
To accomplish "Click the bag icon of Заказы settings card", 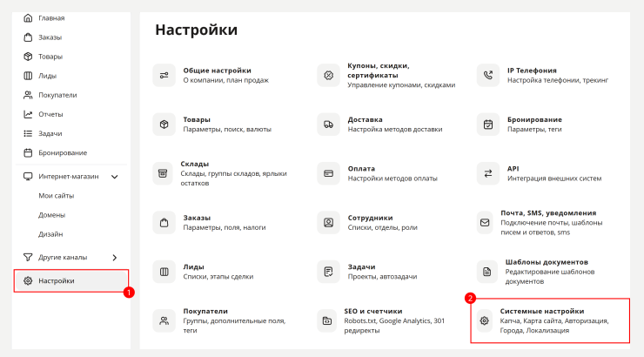I will 164,223.
